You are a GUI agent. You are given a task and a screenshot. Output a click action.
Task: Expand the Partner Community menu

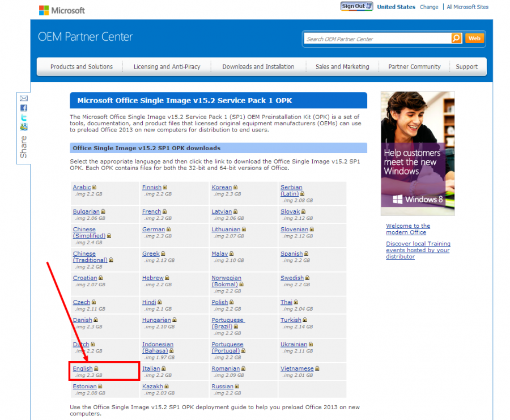pos(414,67)
